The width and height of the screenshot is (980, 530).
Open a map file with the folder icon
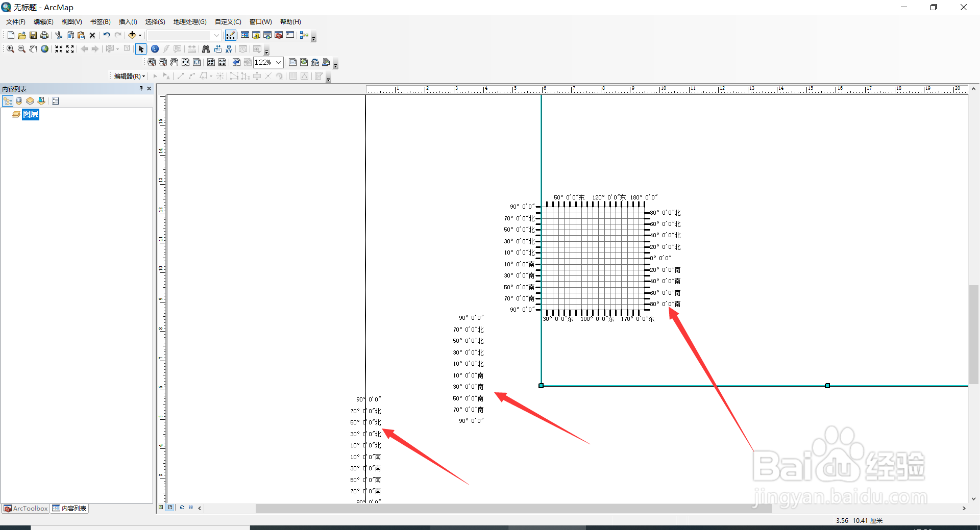coord(22,35)
